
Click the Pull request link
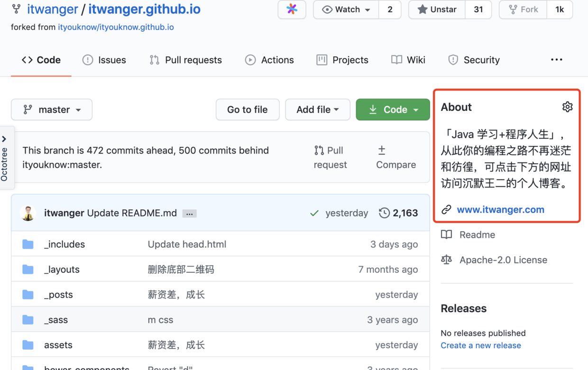(x=331, y=157)
